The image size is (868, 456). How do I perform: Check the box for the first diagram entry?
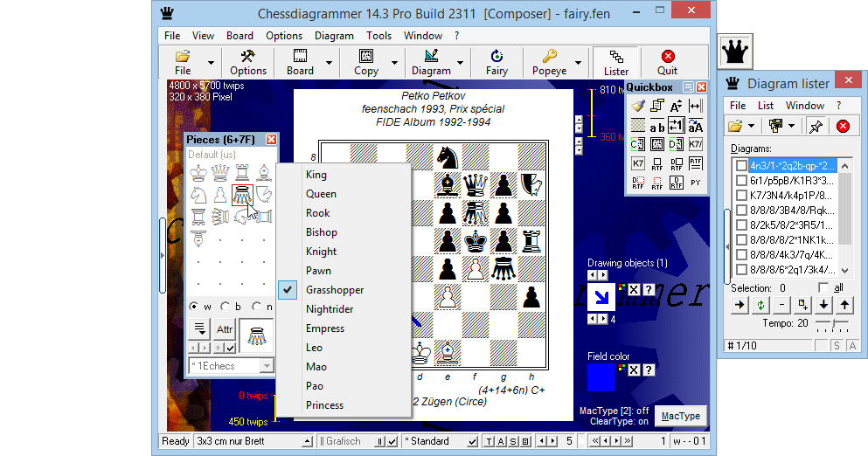[741, 166]
